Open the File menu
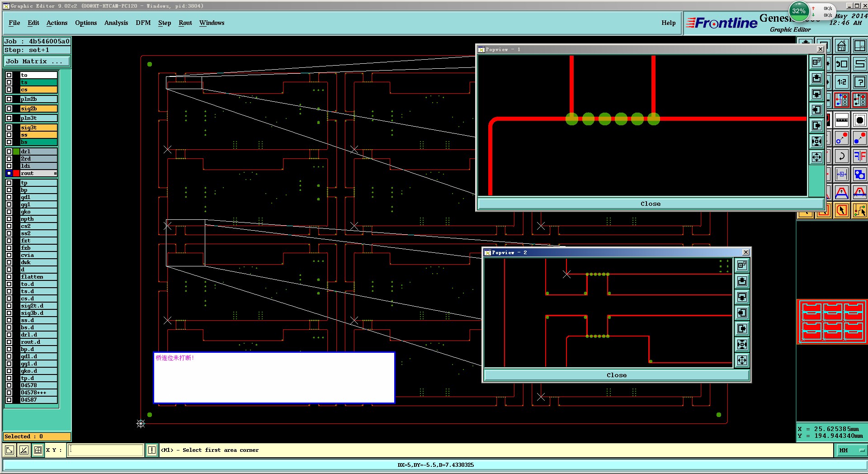Screen dimensions: 868x474 click(14, 23)
